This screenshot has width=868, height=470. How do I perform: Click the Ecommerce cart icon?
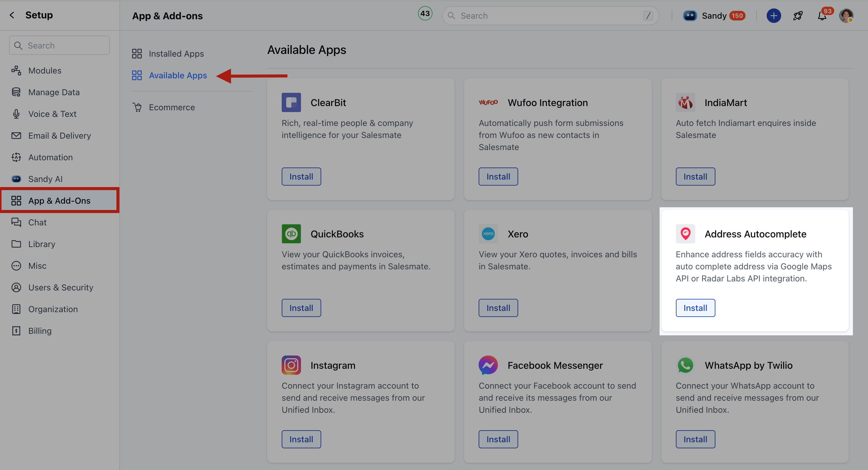137,107
